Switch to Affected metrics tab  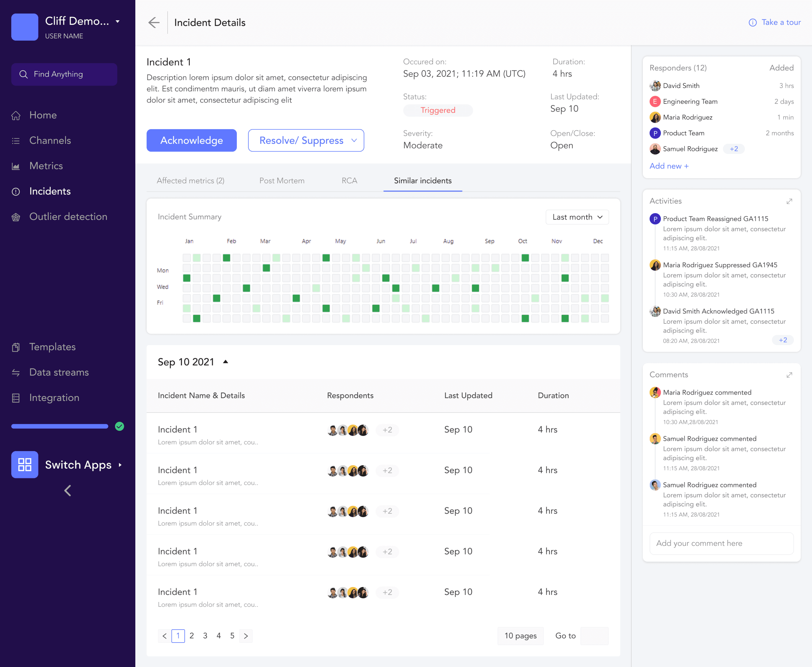click(190, 181)
